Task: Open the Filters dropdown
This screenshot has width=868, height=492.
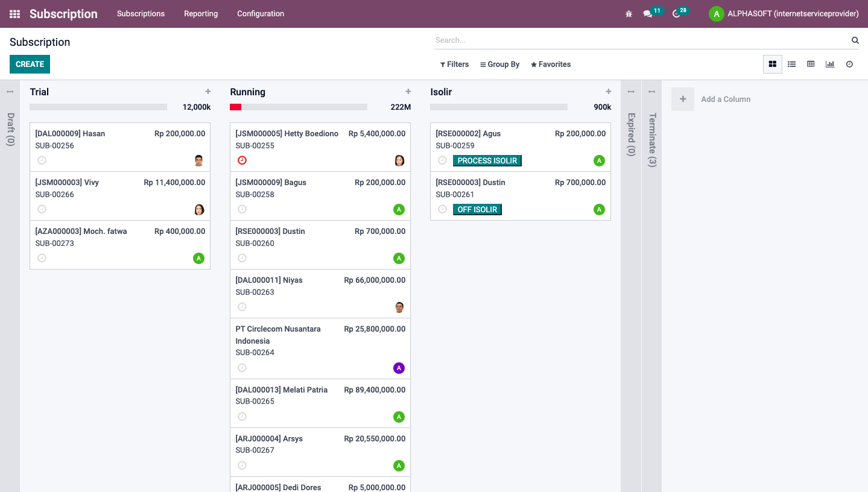Action: point(454,65)
